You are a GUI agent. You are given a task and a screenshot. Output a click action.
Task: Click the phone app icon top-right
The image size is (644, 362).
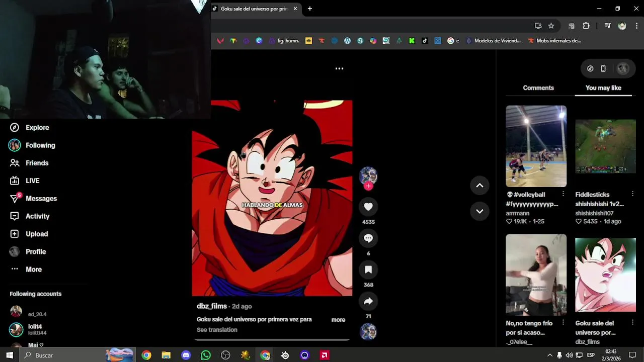pos(603,68)
